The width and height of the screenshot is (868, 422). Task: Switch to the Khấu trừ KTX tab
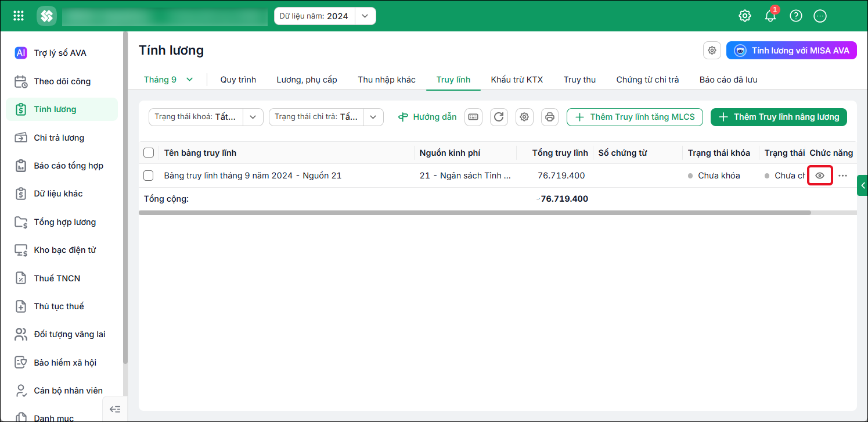point(517,80)
